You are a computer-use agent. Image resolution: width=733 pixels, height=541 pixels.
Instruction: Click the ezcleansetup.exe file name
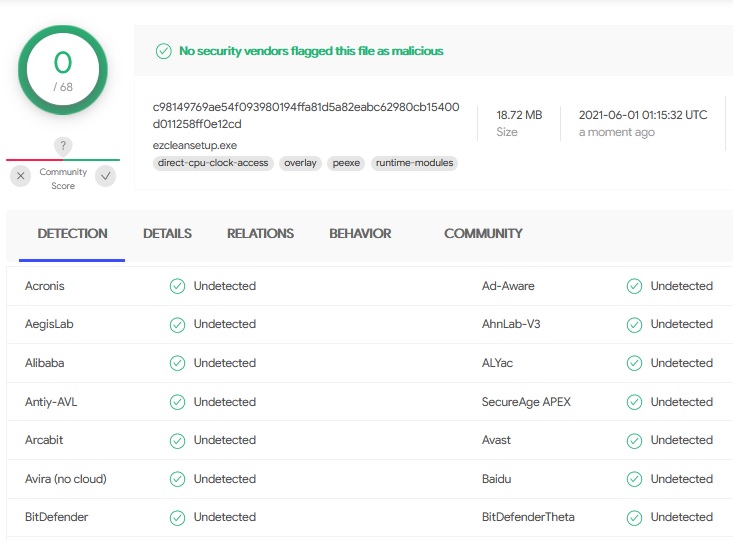pos(194,145)
